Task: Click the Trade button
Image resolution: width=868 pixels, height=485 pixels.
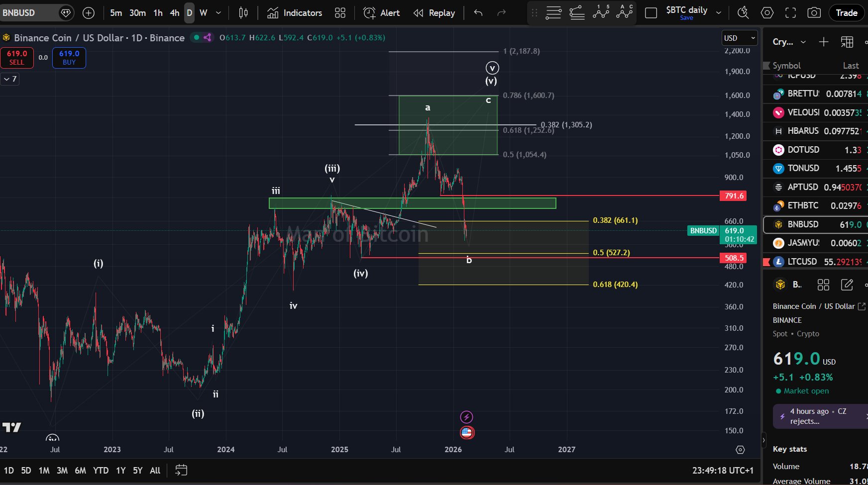Action: click(x=847, y=13)
